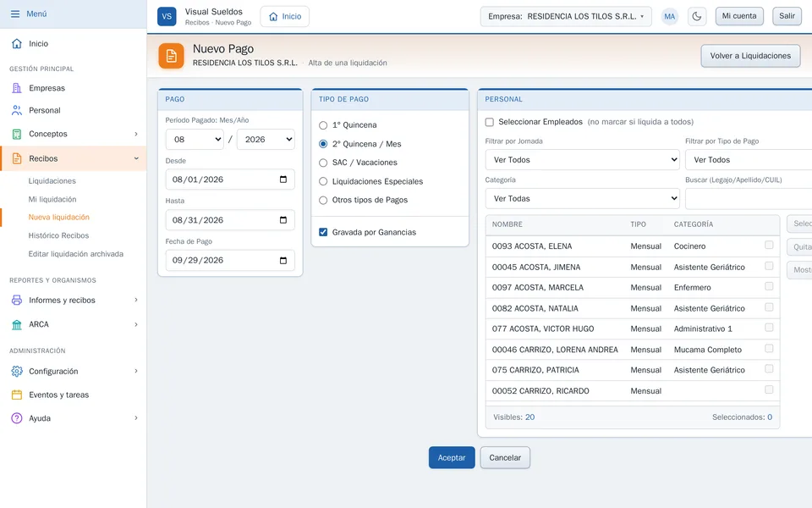This screenshot has height=508, width=812.
Task: Open the year dropdown showing 2026
Action: [266, 140]
